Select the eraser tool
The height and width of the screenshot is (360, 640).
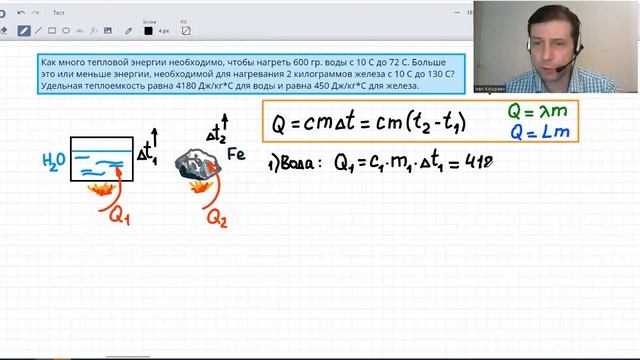coord(4,31)
